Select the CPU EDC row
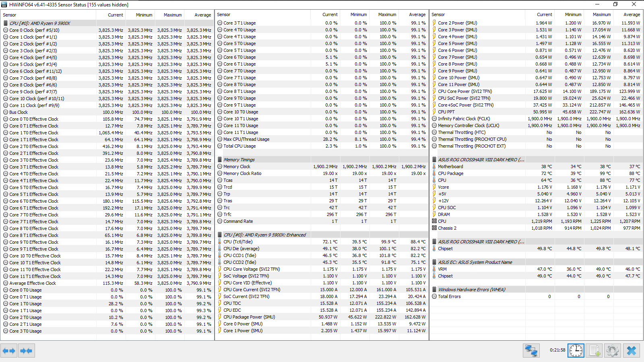Screen dimensions: 644x362 322,310
